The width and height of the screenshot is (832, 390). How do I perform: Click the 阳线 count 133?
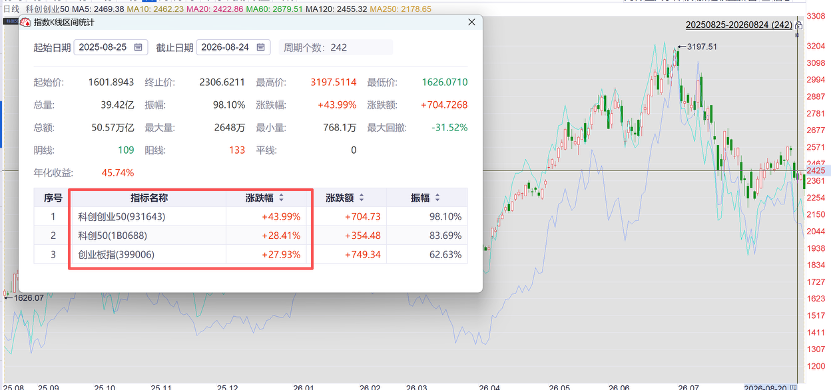click(237, 150)
